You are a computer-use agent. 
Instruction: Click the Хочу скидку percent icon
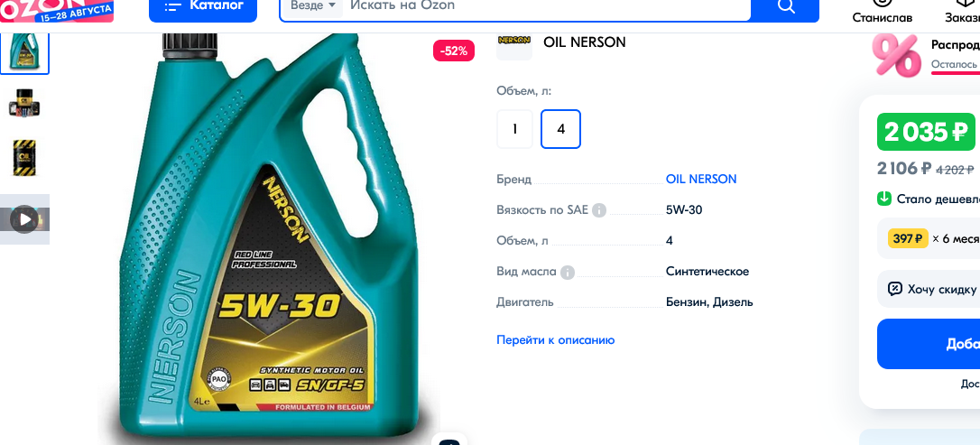click(x=895, y=289)
